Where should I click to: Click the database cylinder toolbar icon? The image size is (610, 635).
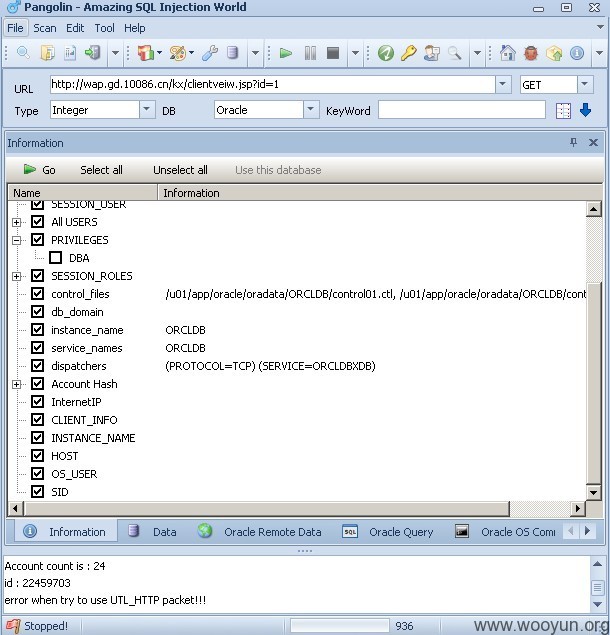tap(232, 53)
